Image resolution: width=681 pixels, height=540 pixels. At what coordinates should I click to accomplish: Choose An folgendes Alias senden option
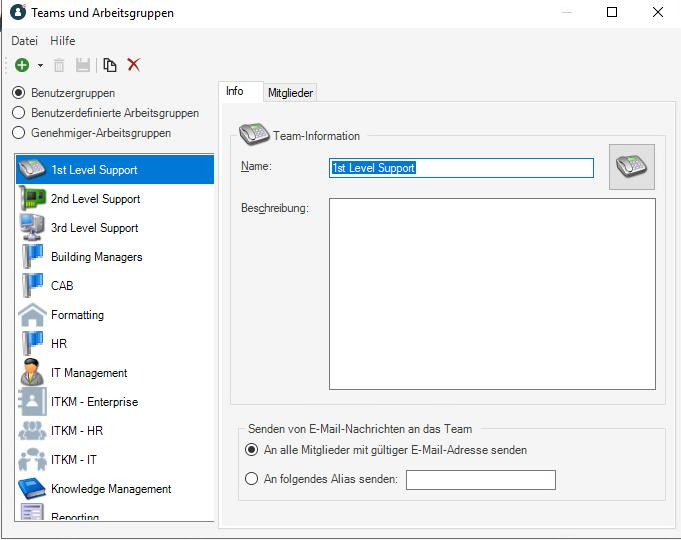click(251, 479)
